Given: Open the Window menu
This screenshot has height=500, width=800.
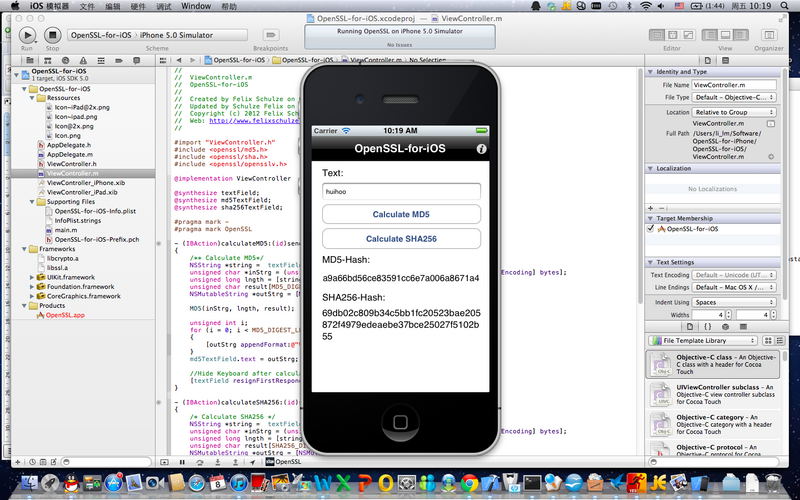Looking at the screenshot, I should click(x=196, y=6).
